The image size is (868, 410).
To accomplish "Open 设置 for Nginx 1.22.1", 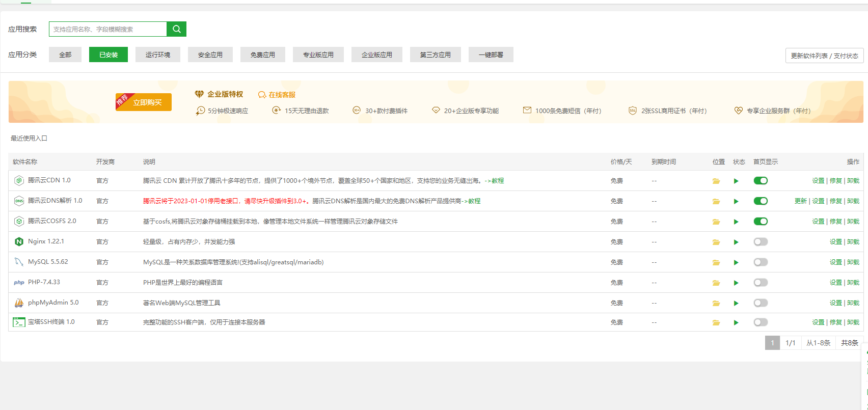I will click(835, 242).
